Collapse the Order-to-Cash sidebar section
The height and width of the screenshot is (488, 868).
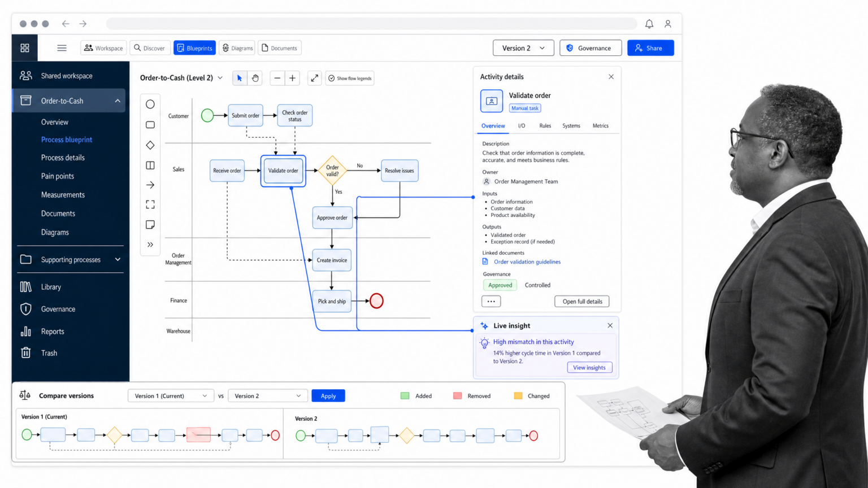[x=118, y=101]
